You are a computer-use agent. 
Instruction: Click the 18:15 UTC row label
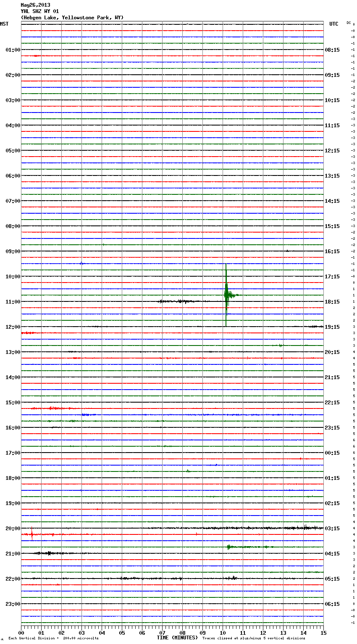pos(332,302)
